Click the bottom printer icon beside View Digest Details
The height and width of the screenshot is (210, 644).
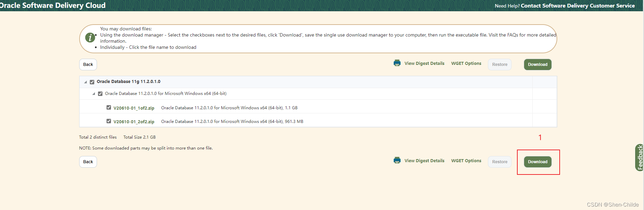(397, 160)
